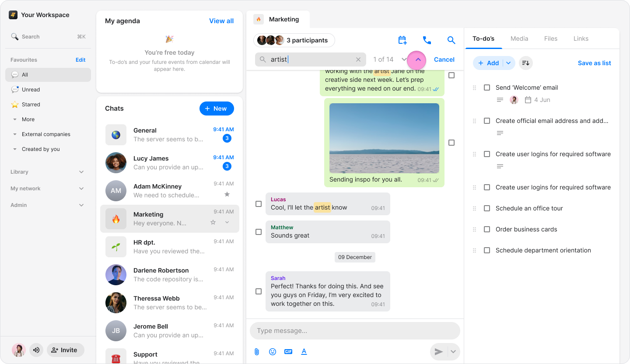Open the GIF picker
The height and width of the screenshot is (364, 630).
tap(288, 352)
